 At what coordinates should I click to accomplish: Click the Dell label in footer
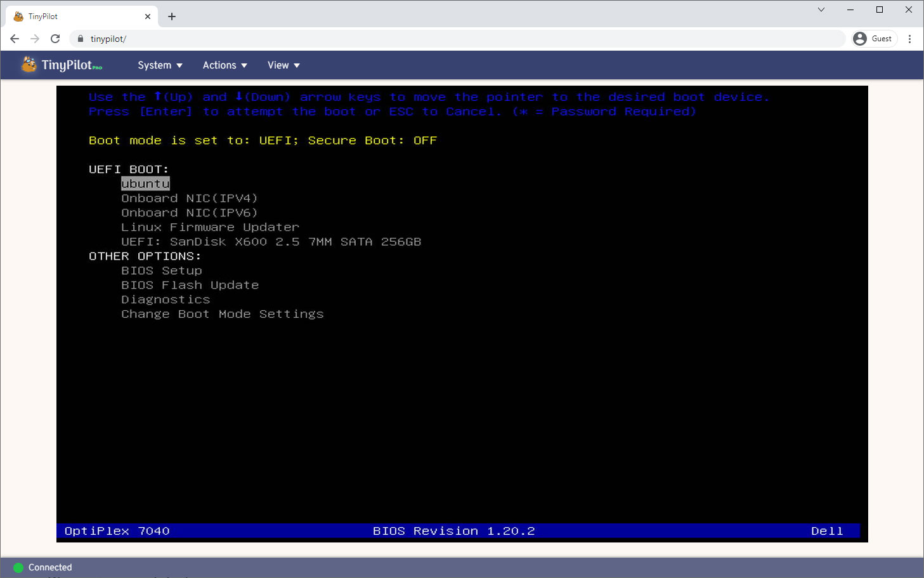[827, 531]
